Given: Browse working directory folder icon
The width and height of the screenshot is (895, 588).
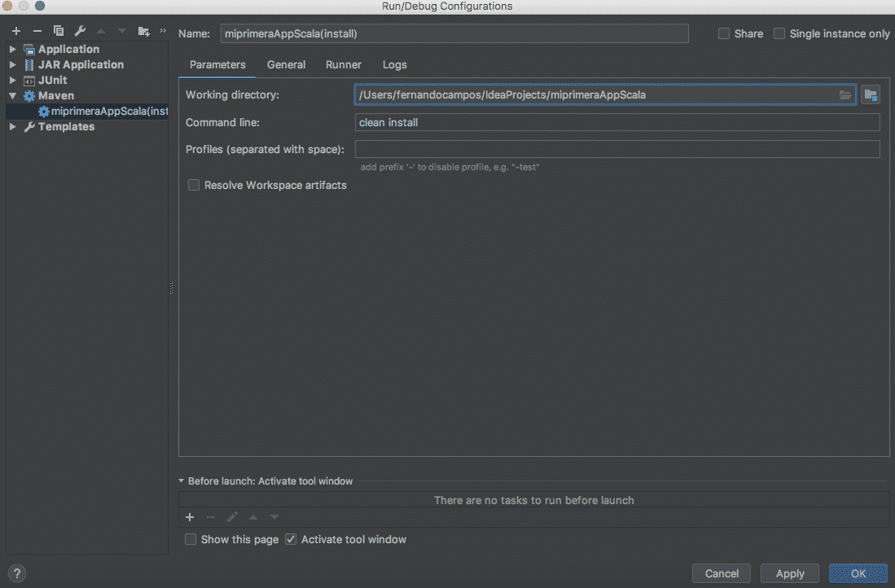Looking at the screenshot, I should (845, 94).
